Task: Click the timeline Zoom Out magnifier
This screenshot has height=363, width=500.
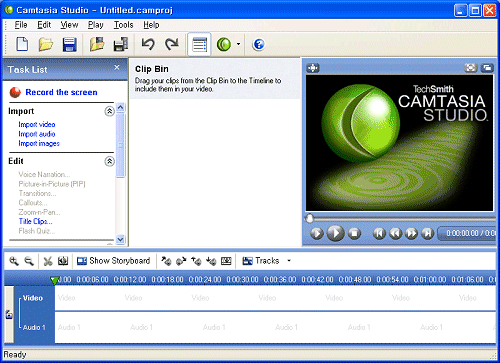Action: tap(29, 261)
